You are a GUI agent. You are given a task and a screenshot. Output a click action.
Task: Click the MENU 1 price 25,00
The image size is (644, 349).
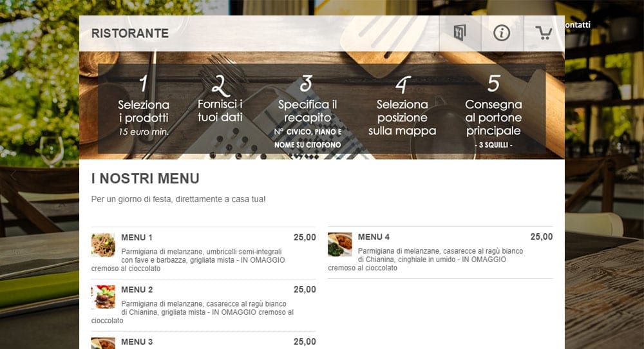pyautogui.click(x=305, y=238)
